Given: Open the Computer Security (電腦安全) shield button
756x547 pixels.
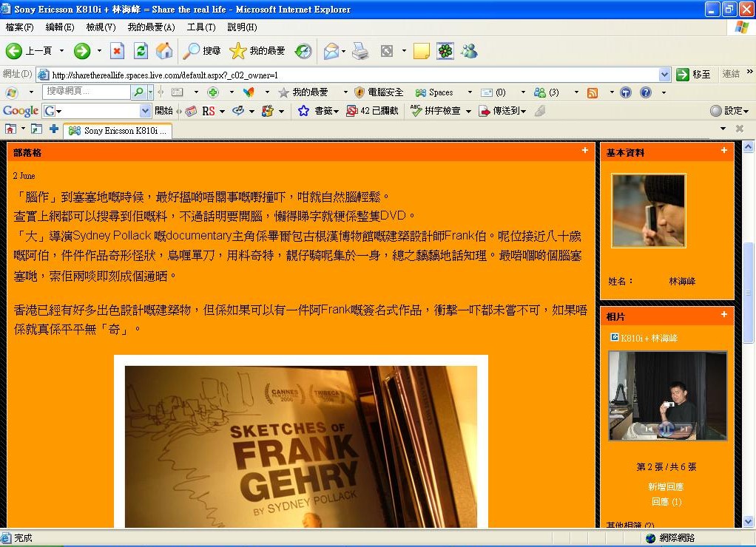Looking at the screenshot, I should click(x=379, y=92).
